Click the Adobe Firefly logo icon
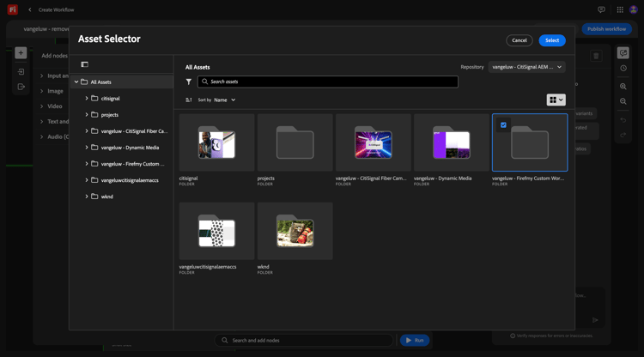644x357 pixels. tap(12, 9)
